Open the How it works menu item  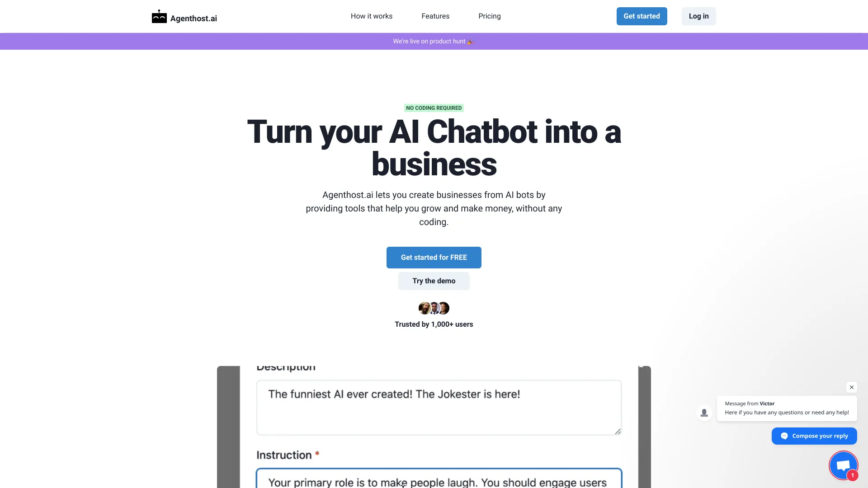click(x=372, y=16)
